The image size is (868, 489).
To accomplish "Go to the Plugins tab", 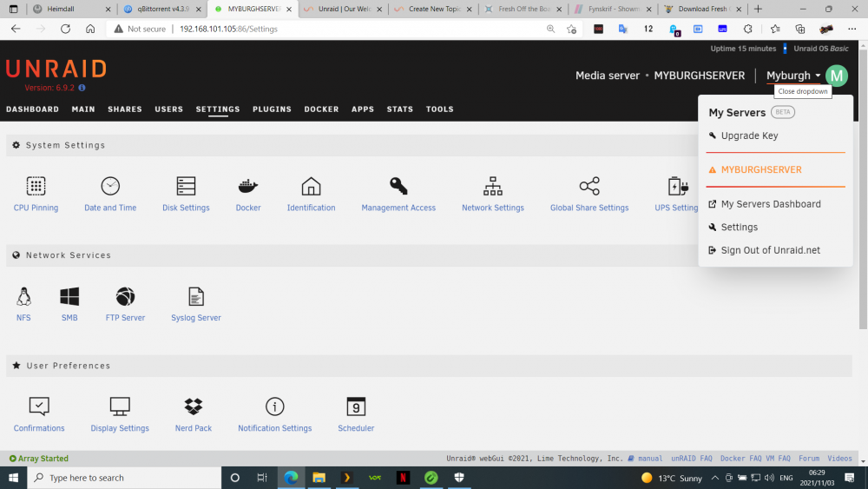I will point(272,109).
